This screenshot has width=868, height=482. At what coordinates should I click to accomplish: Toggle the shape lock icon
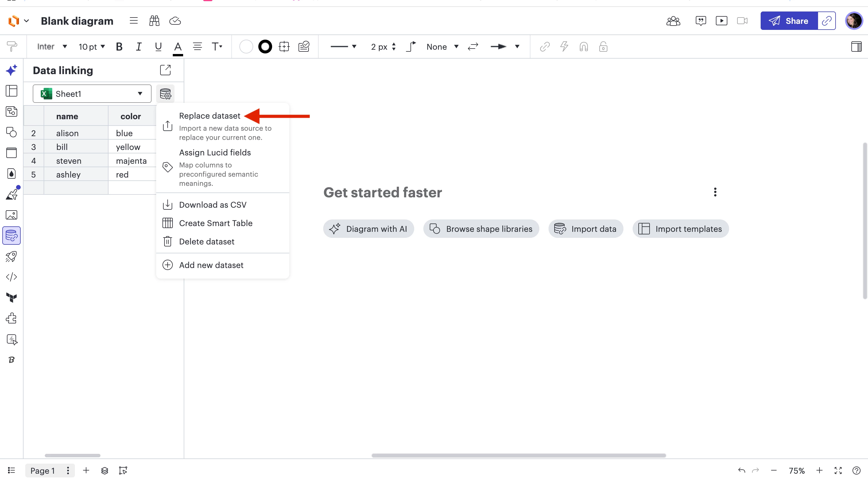pos(603,47)
